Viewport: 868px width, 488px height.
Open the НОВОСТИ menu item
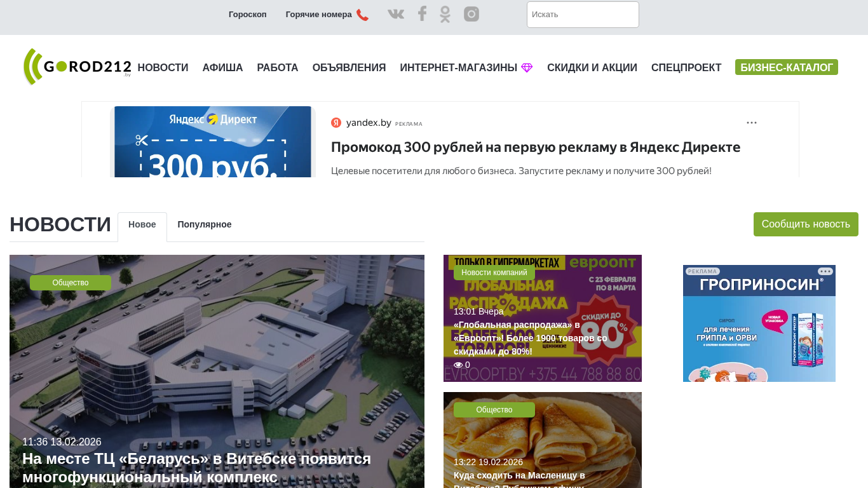click(x=163, y=68)
